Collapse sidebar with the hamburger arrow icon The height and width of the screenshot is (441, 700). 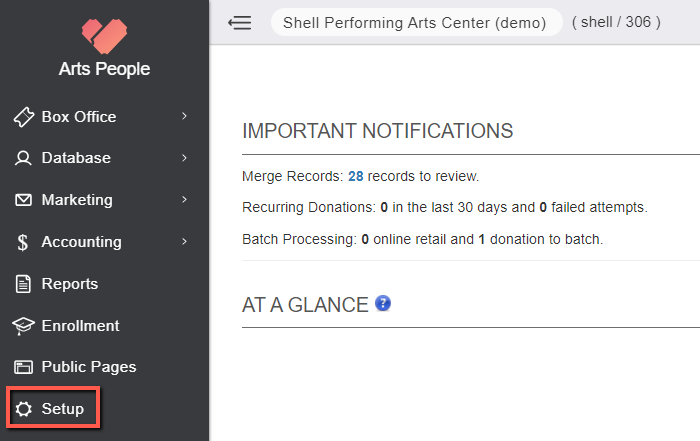pyautogui.click(x=240, y=22)
